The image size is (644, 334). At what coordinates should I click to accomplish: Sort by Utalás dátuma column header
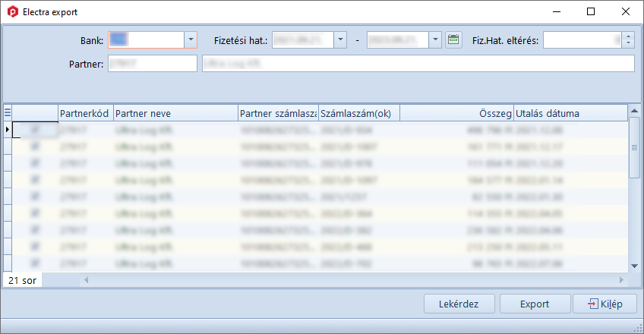[x=570, y=113]
